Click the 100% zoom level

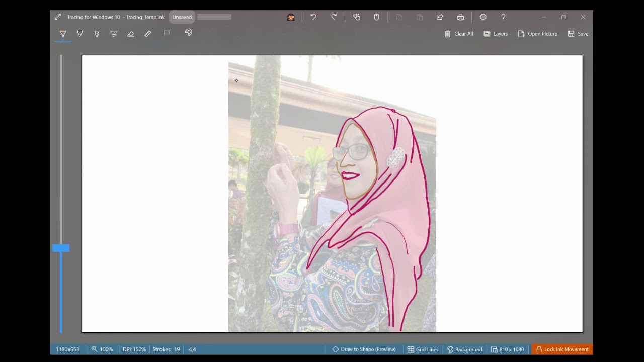click(x=102, y=349)
